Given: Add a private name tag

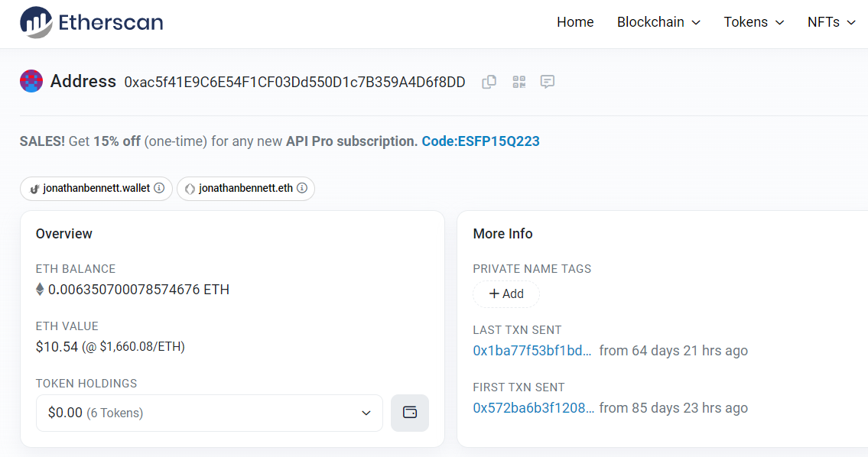Looking at the screenshot, I should pos(506,293).
